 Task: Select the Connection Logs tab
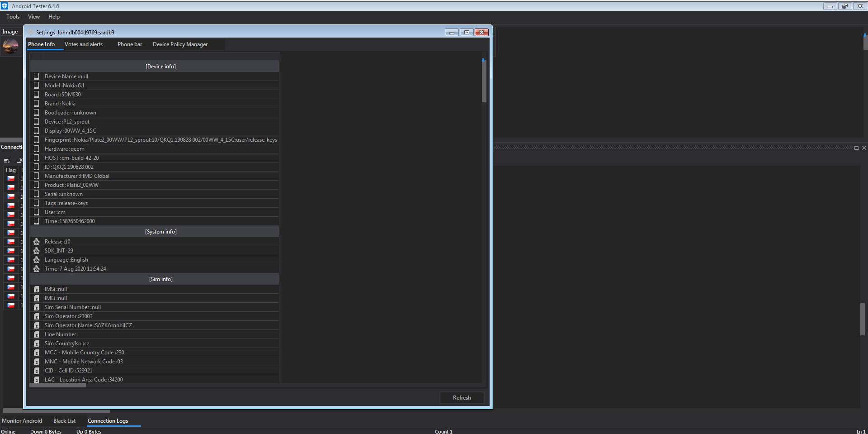click(108, 421)
